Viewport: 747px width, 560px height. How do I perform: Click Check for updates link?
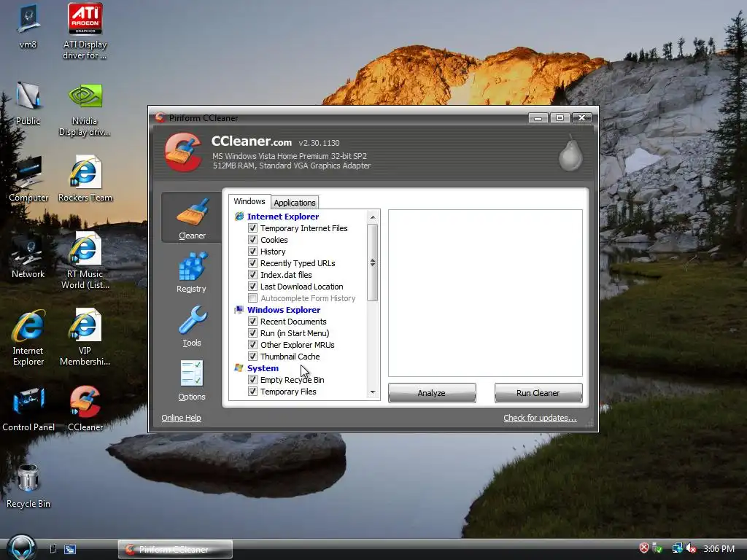540,418
